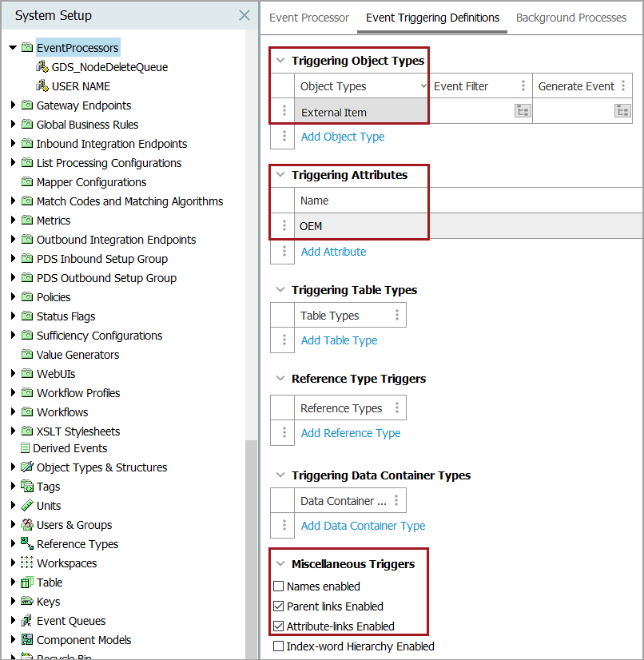Click the Add Reference Type link

click(x=351, y=433)
